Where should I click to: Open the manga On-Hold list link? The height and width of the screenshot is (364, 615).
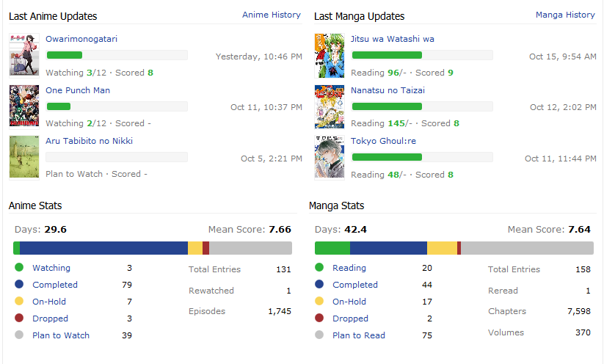coord(349,302)
